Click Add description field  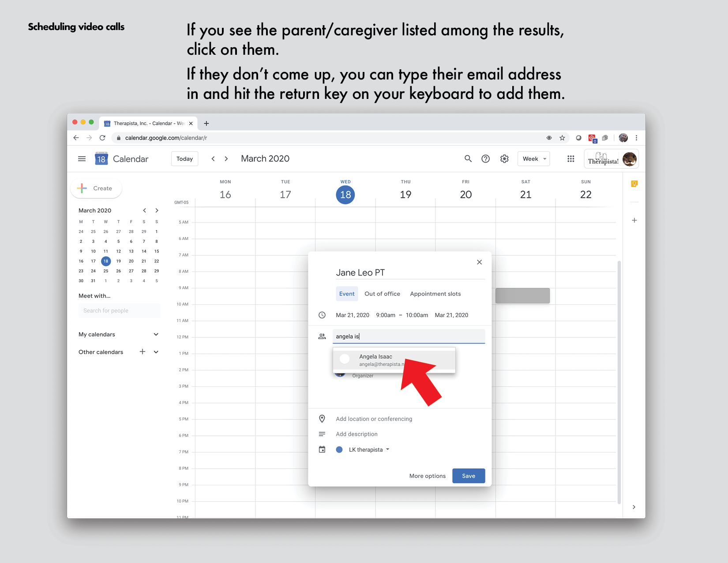(x=356, y=434)
